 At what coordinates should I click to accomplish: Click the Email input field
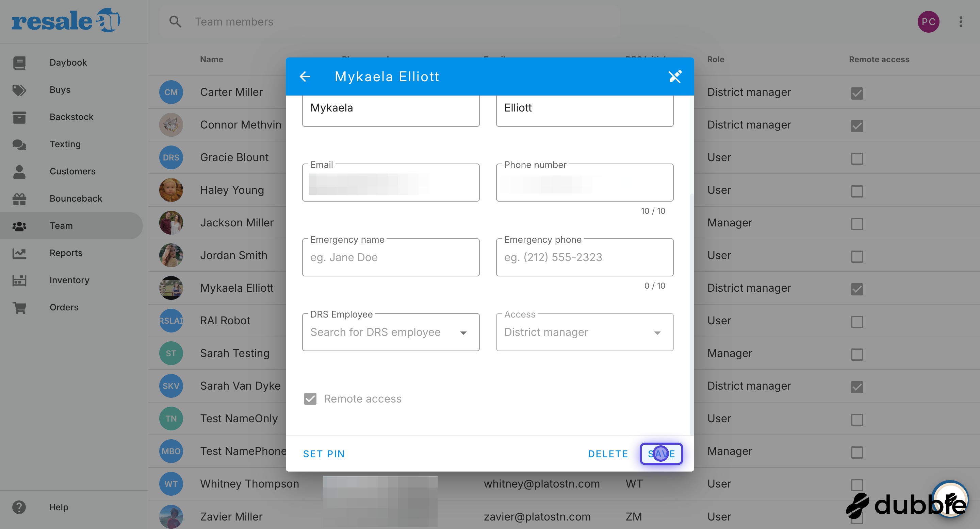pyautogui.click(x=391, y=183)
